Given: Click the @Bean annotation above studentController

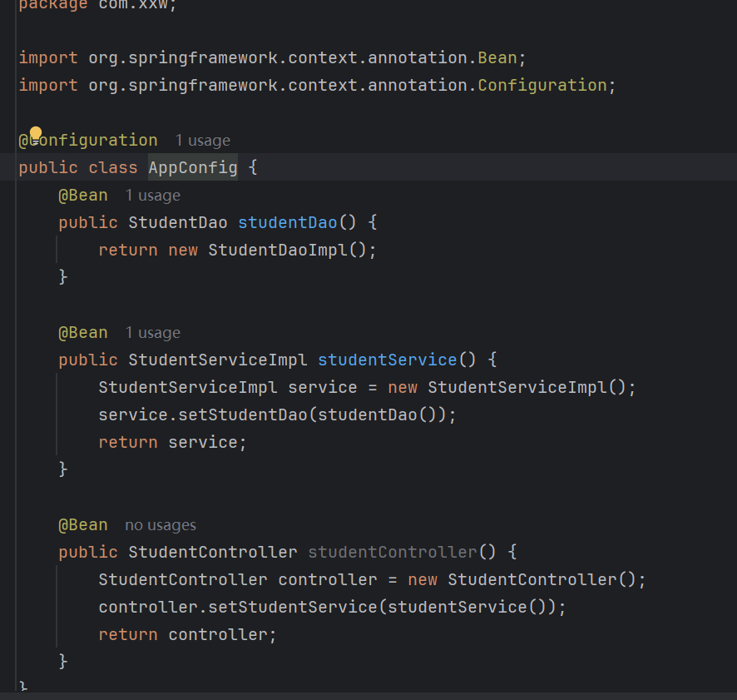Looking at the screenshot, I should tap(83, 525).
